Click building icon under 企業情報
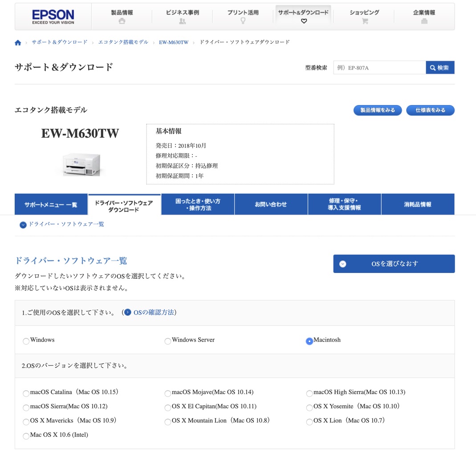The width and height of the screenshot is (476, 456). click(x=424, y=21)
